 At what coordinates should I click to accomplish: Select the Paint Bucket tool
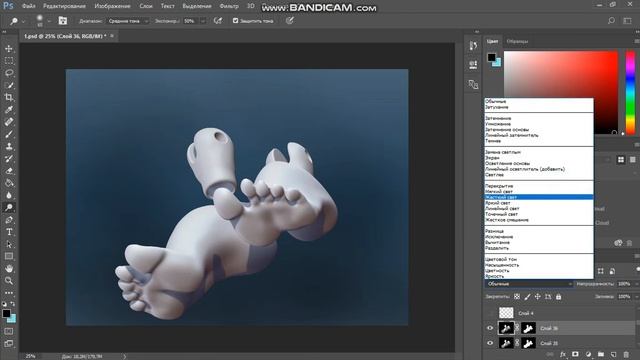(x=9, y=183)
